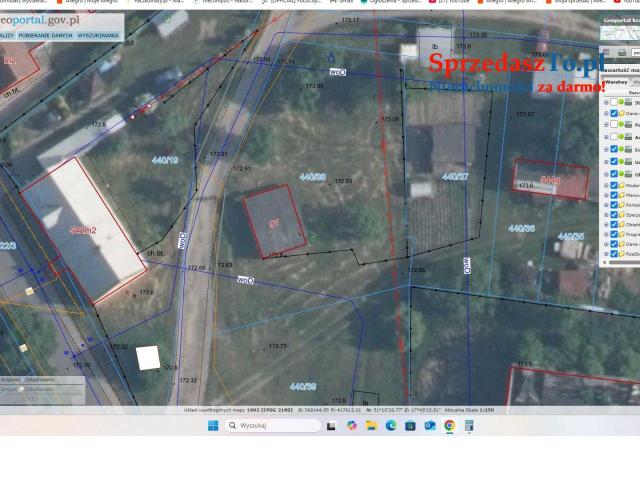Open the Wyszukiwanie menu
Screen dimensions: 640x480
click(100, 35)
